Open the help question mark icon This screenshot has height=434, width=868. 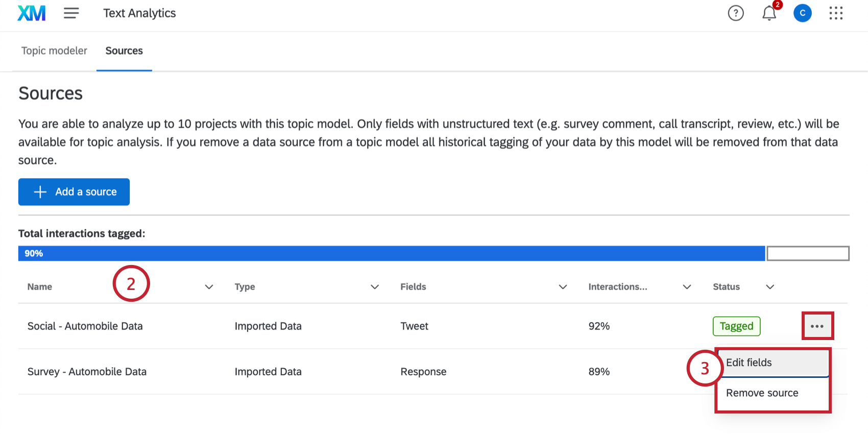click(x=735, y=13)
